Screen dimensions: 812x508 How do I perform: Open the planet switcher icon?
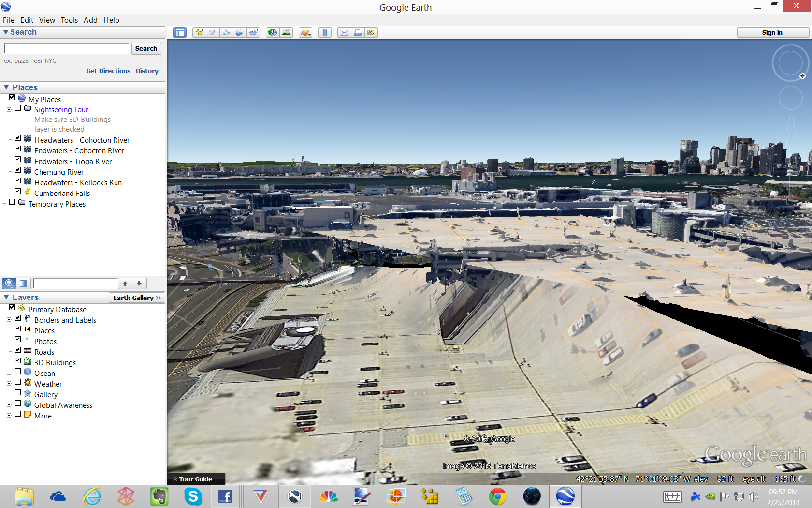(305, 32)
